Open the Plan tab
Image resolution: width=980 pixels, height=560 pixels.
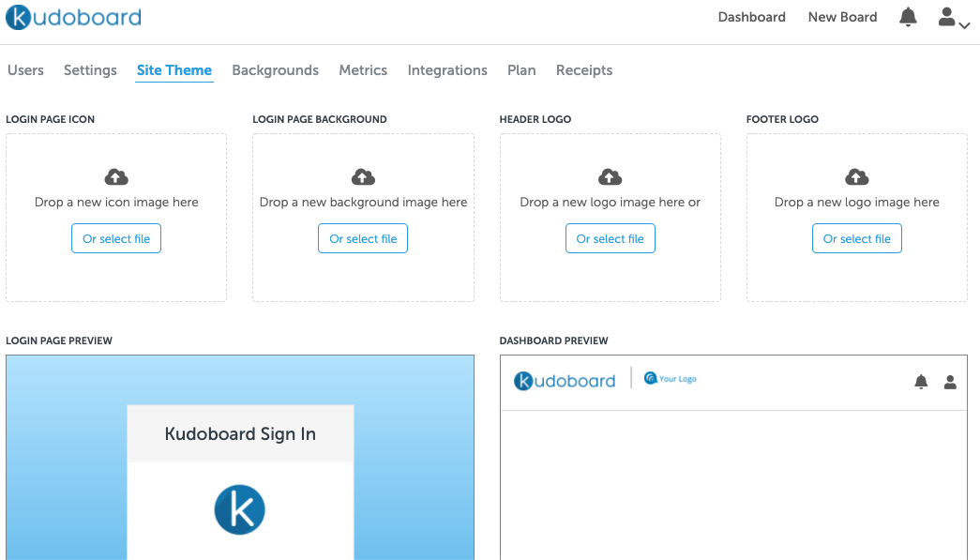[x=521, y=70]
